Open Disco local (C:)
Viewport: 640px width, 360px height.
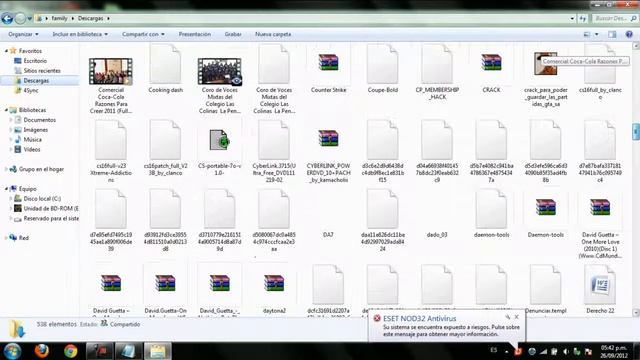tap(42, 198)
